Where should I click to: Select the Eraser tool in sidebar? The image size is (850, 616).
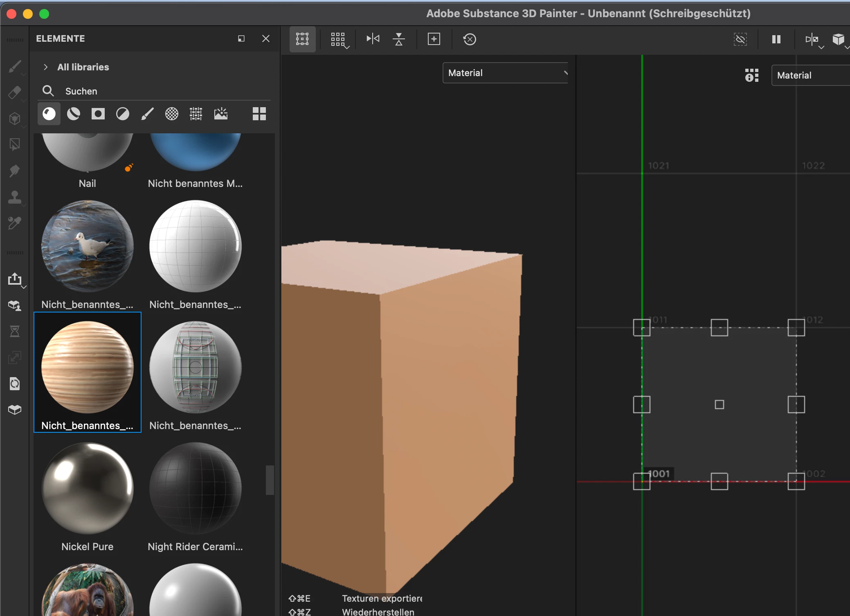click(15, 92)
